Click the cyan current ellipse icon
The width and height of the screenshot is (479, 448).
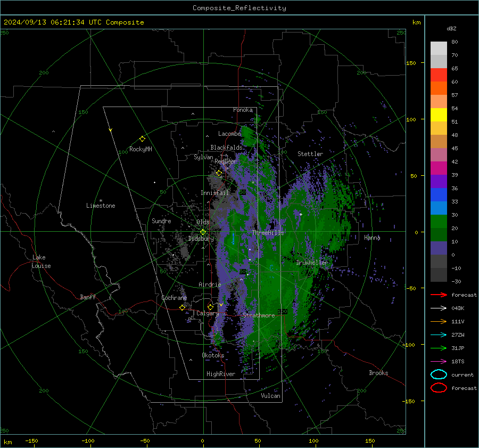(439, 374)
